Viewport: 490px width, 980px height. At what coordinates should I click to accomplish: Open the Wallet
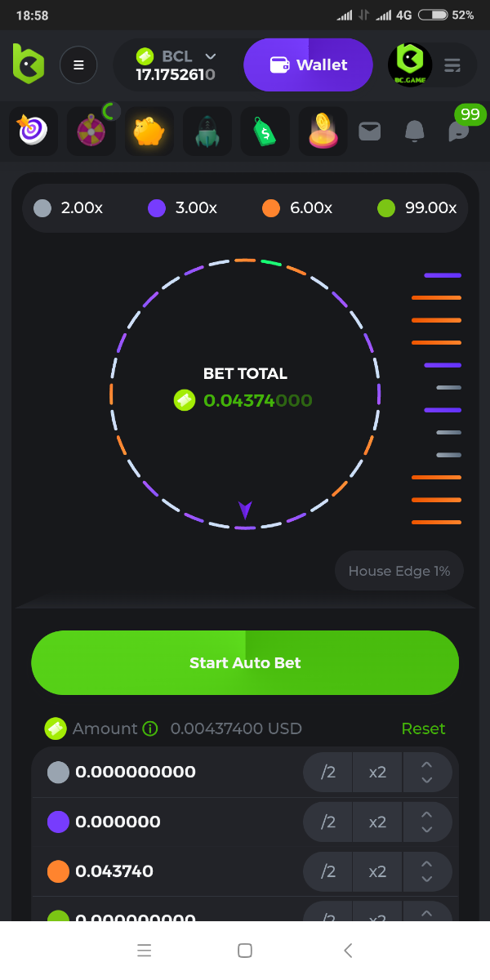(308, 65)
